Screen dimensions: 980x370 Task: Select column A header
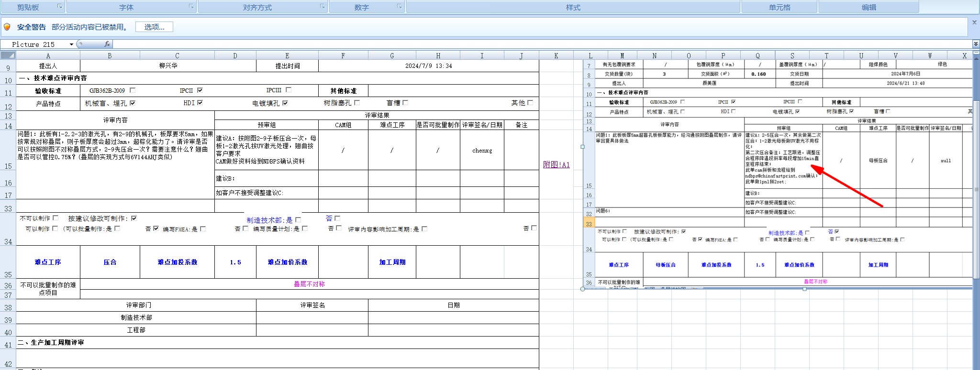(x=48, y=55)
